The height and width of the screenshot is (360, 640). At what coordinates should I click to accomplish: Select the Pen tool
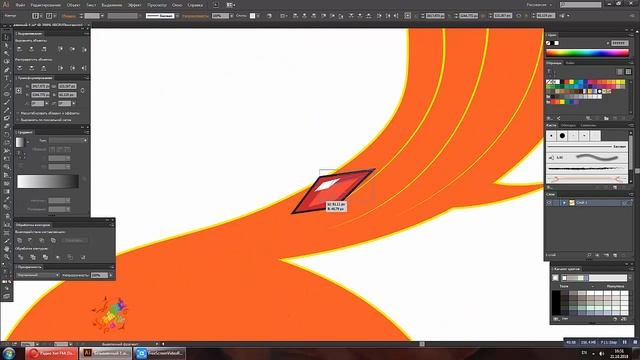[x=7, y=70]
